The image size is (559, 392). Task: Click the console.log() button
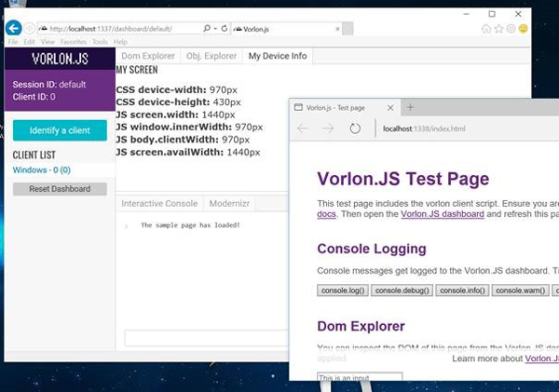coord(343,291)
